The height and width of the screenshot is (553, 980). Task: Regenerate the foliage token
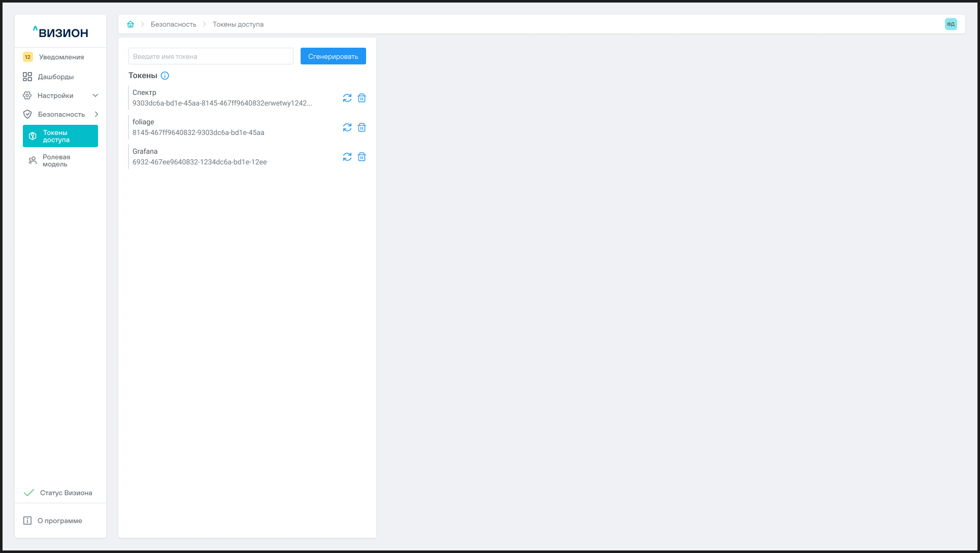[x=347, y=127]
